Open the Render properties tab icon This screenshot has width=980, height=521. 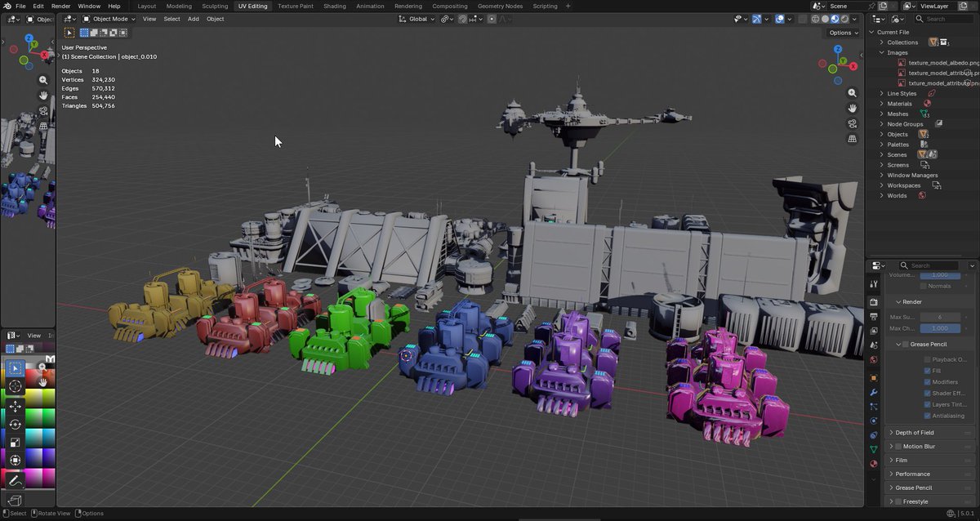(x=873, y=302)
